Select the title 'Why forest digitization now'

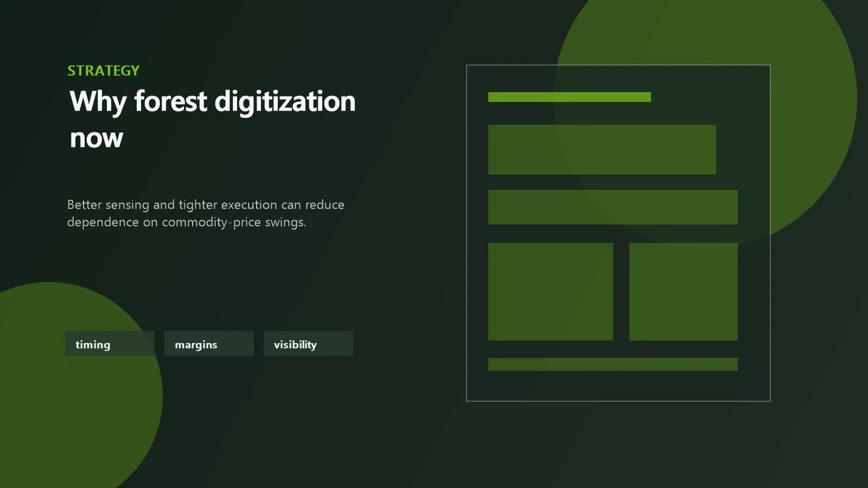213,119
